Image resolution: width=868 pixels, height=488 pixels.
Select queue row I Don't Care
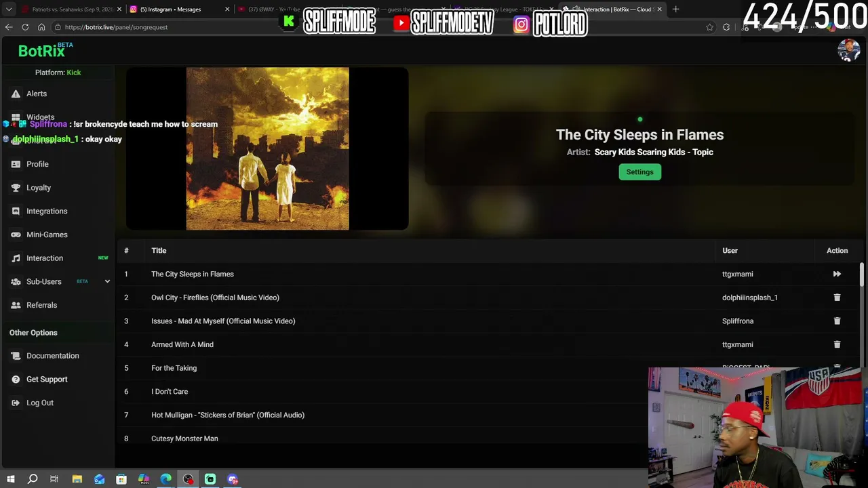pyautogui.click(x=415, y=392)
